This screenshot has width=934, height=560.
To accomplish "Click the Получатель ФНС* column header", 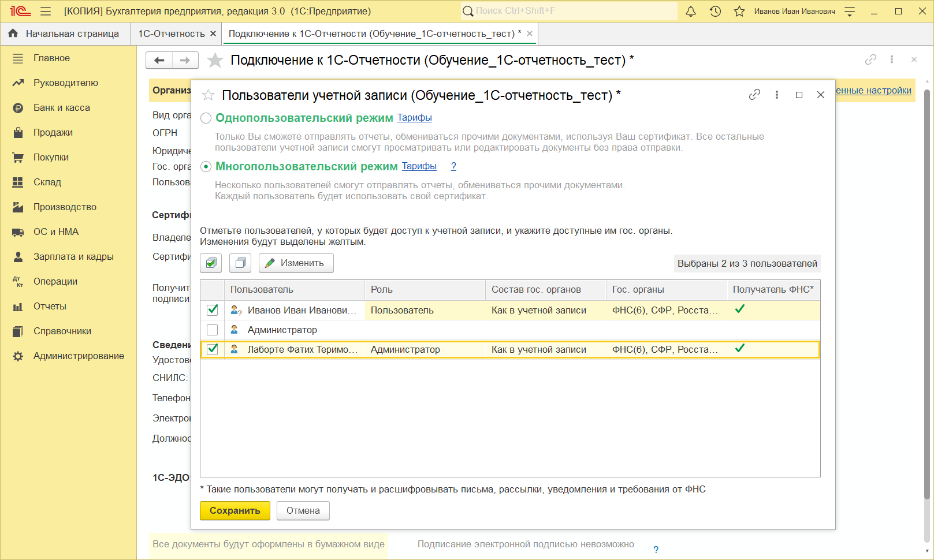I will click(773, 290).
